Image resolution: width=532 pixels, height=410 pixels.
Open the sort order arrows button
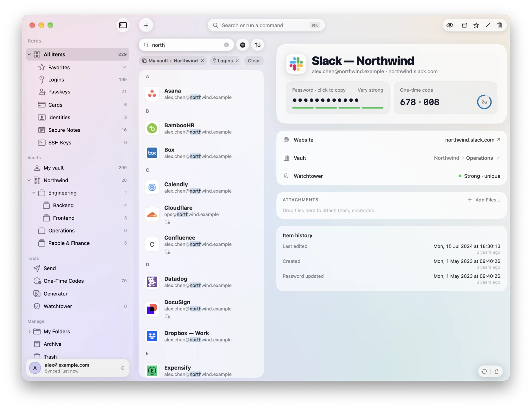pyautogui.click(x=258, y=45)
